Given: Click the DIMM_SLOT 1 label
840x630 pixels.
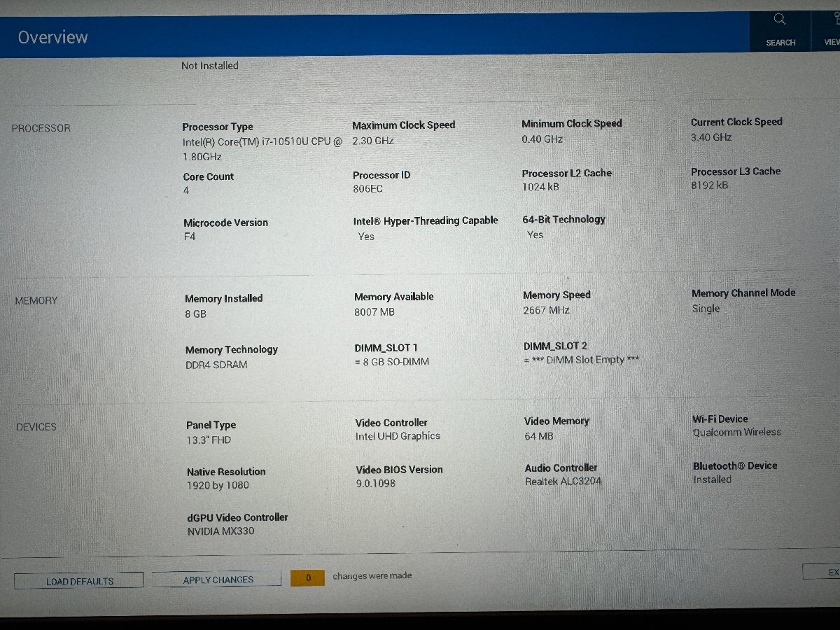Looking at the screenshot, I should pyautogui.click(x=386, y=348).
